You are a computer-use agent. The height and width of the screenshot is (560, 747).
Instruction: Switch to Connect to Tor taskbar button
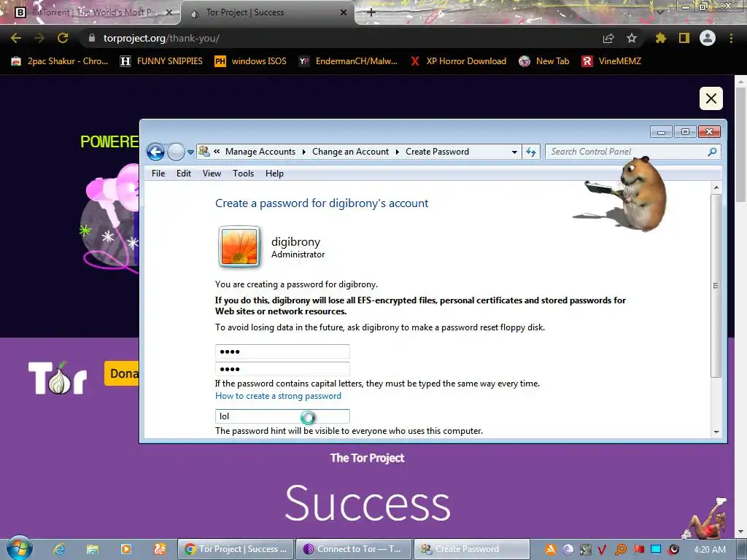pos(354,549)
